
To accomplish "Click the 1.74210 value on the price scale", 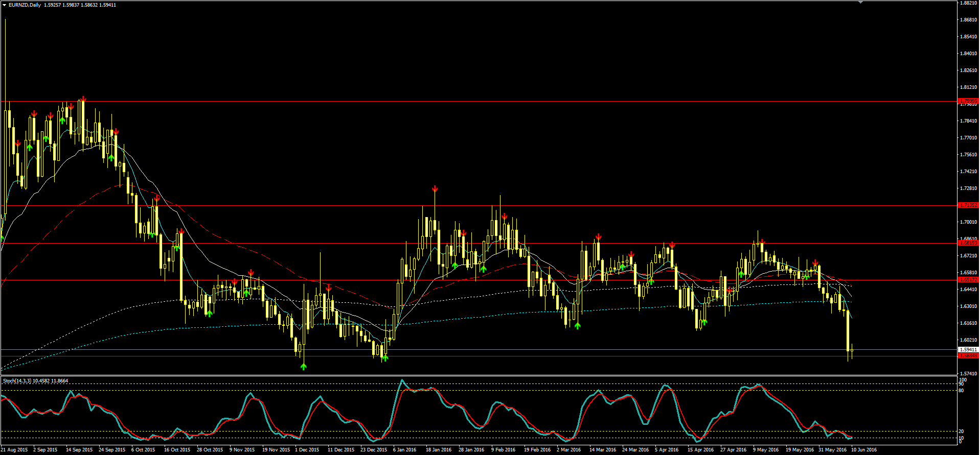I will pyautogui.click(x=969, y=172).
